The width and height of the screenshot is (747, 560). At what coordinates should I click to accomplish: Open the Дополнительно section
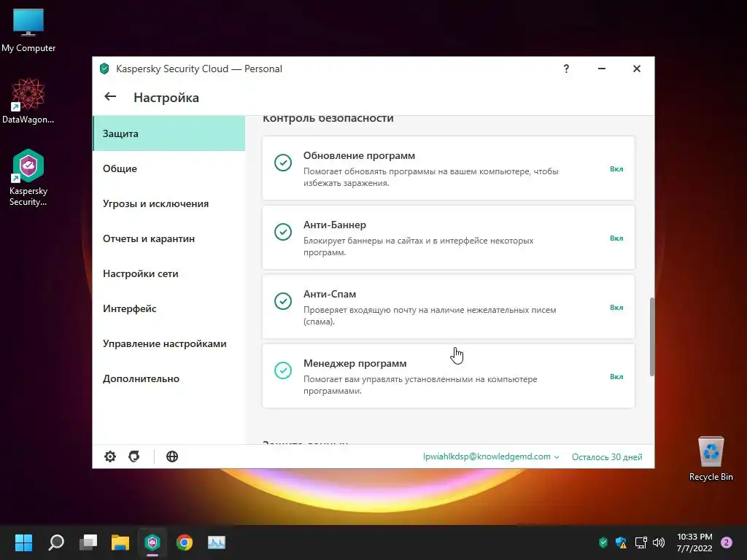pos(169,378)
